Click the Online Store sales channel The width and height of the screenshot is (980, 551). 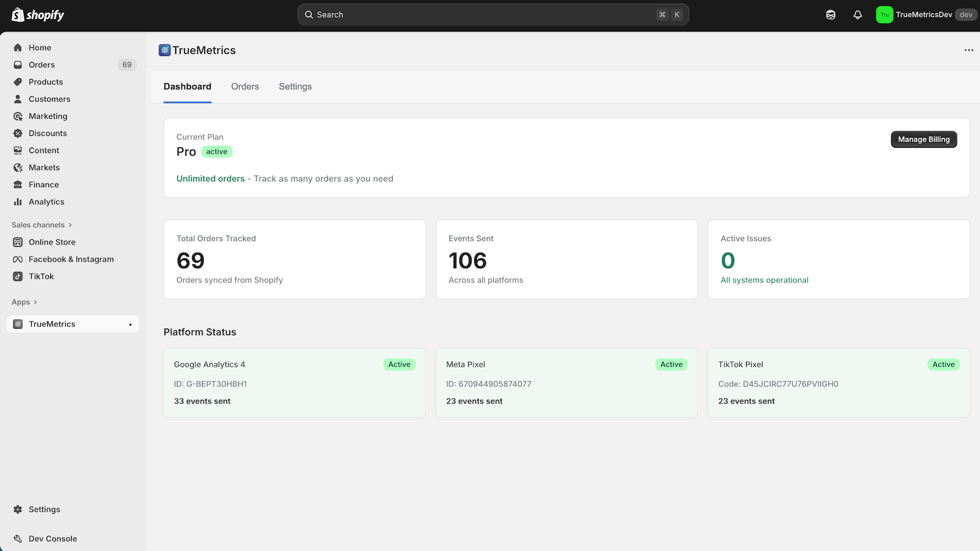tap(51, 242)
